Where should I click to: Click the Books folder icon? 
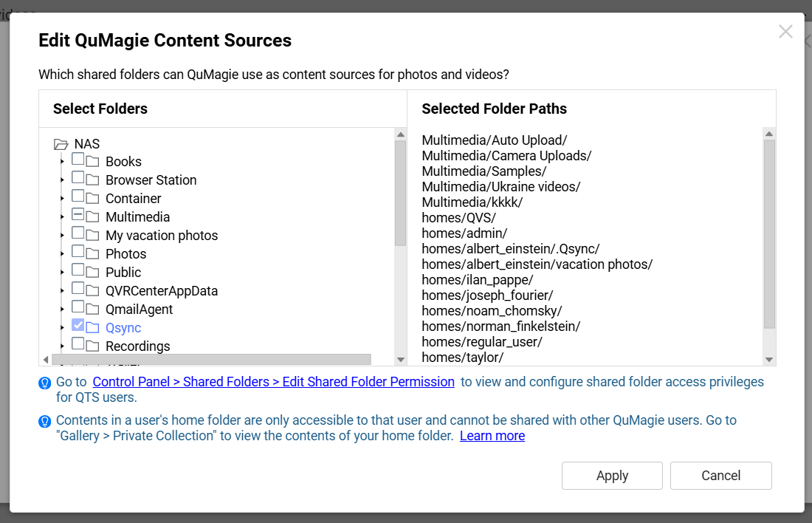[92, 161]
